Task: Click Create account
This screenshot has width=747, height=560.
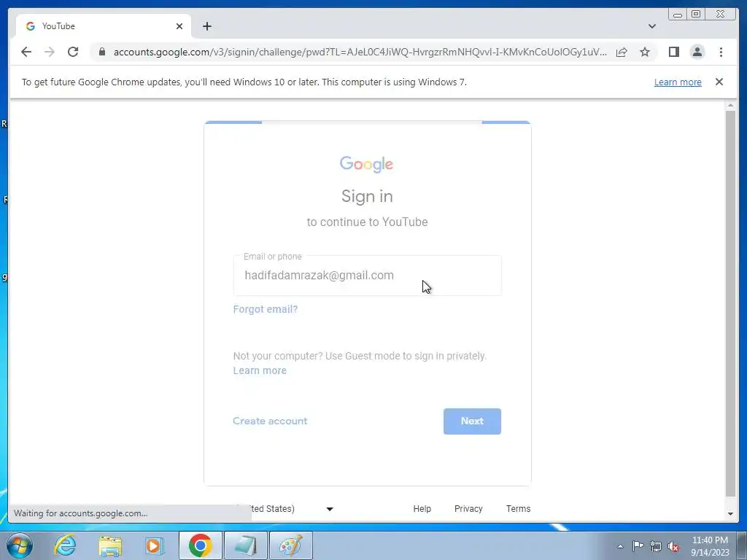Action: (270, 421)
